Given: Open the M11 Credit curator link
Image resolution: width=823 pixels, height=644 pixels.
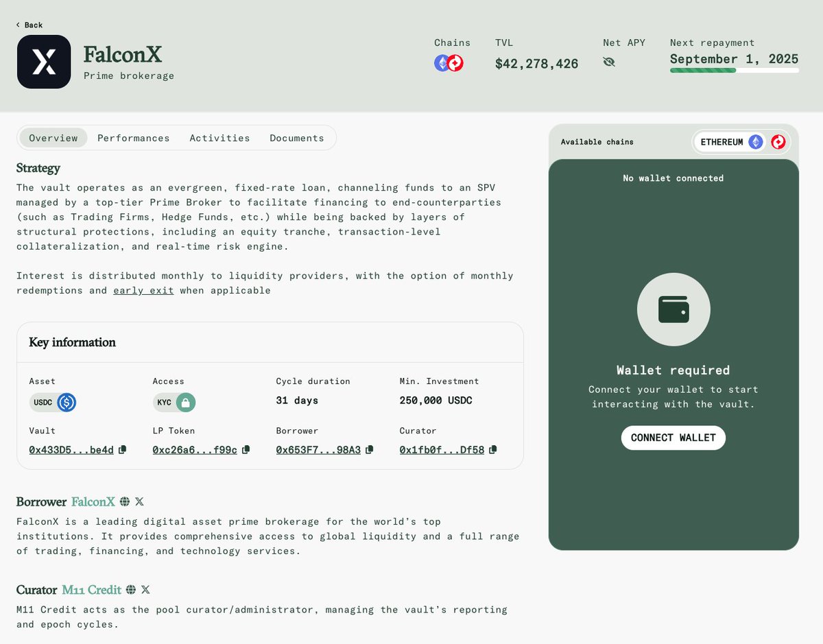Looking at the screenshot, I should (x=91, y=590).
